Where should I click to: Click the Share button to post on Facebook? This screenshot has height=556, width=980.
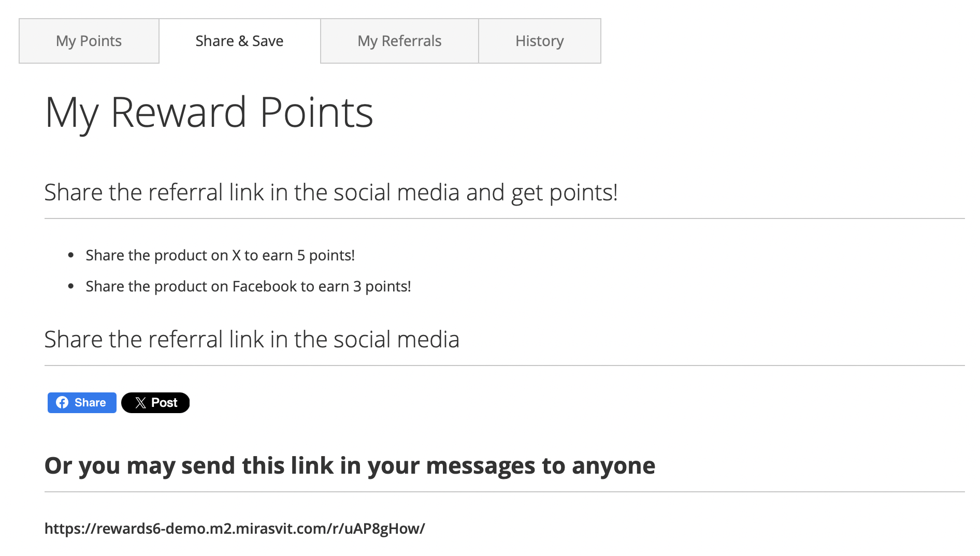[x=81, y=402]
